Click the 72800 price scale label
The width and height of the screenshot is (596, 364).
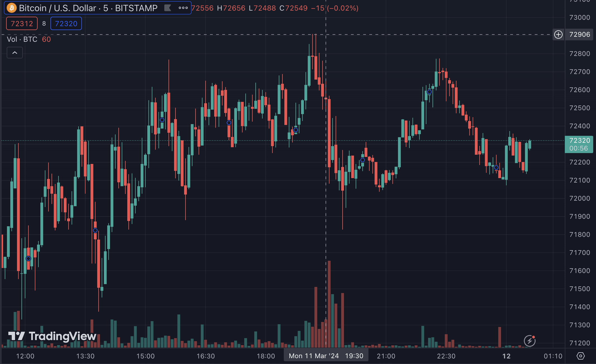[x=580, y=54]
